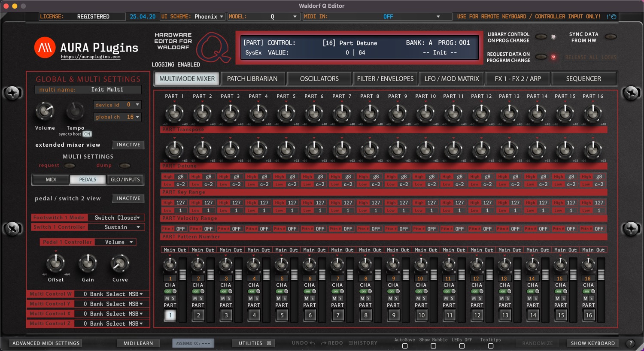Click the channel 1 pan knob
Image resolution: width=644 pixels, height=351 pixels.
[x=170, y=264]
